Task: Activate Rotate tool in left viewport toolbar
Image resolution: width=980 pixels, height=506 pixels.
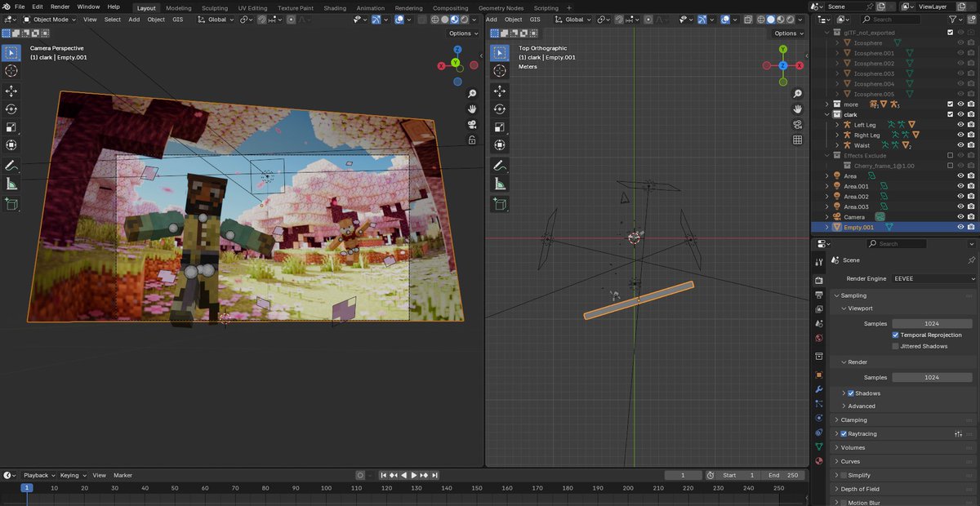Action: [x=11, y=109]
